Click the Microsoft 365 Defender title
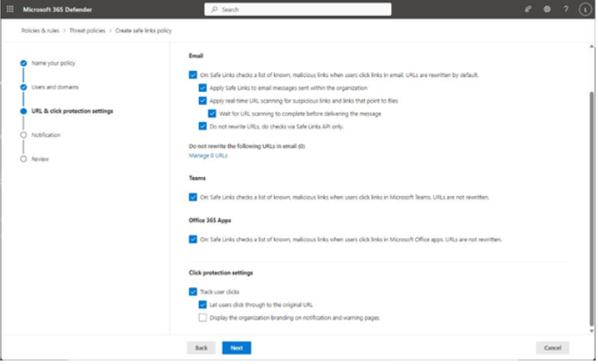Viewport: 598px width, 364px height. tap(57, 9)
